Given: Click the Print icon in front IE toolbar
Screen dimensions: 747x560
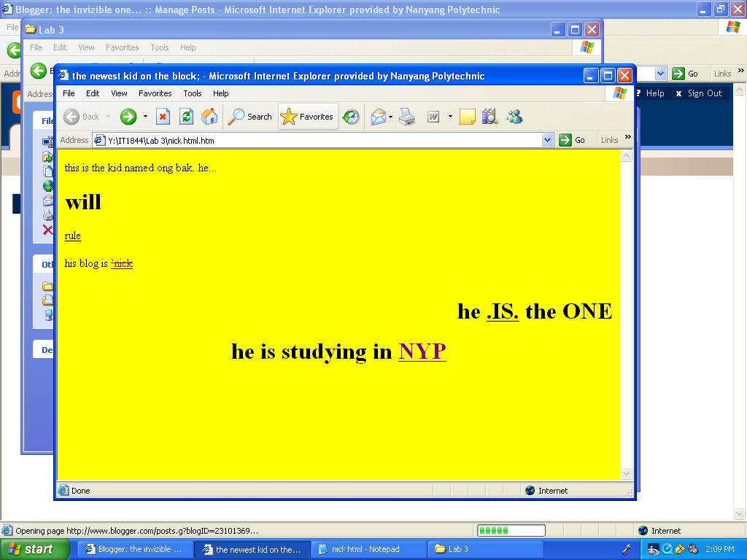Looking at the screenshot, I should pyautogui.click(x=407, y=117).
